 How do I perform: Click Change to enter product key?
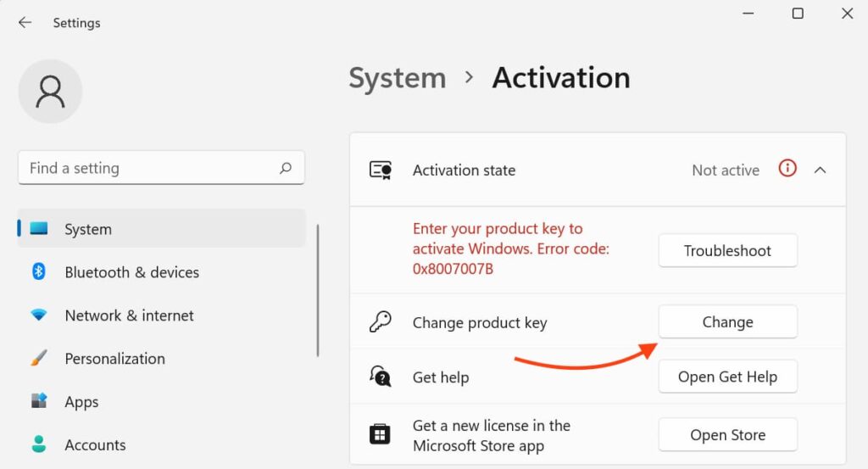pos(727,322)
